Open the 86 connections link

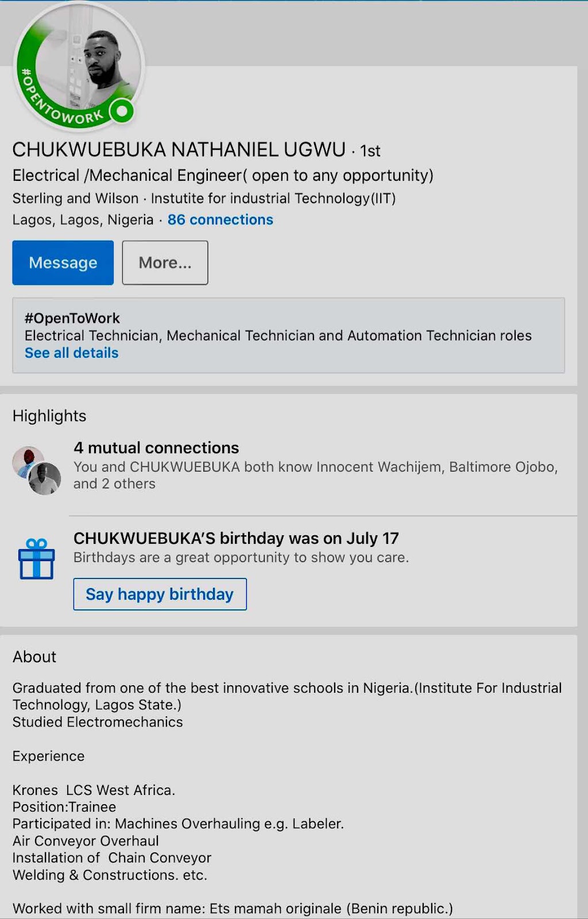coord(220,220)
